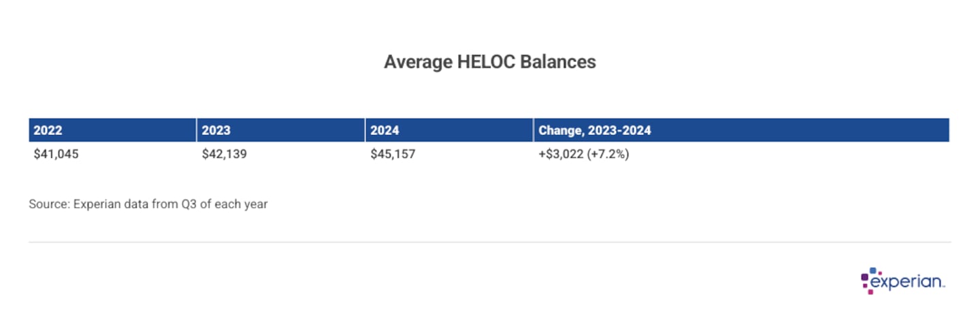
Task: Click the $45,157 balance cell
Action: pos(393,154)
